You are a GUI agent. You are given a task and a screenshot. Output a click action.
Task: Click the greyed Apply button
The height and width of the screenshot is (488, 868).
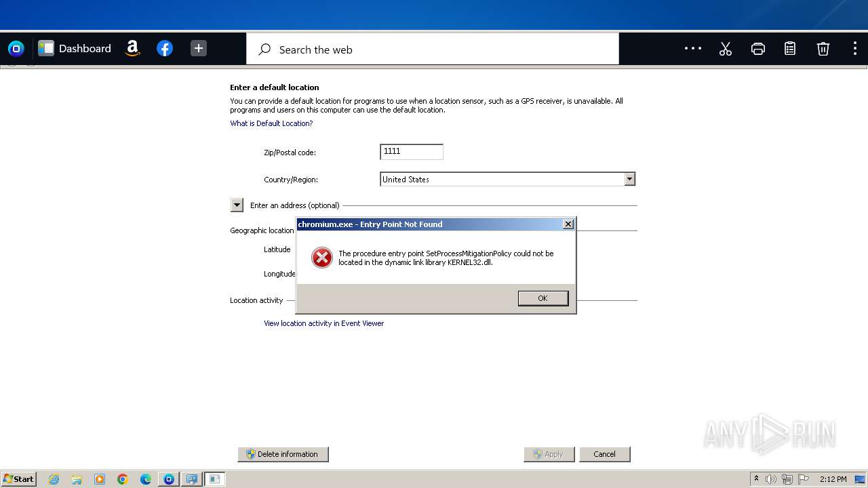pos(549,454)
